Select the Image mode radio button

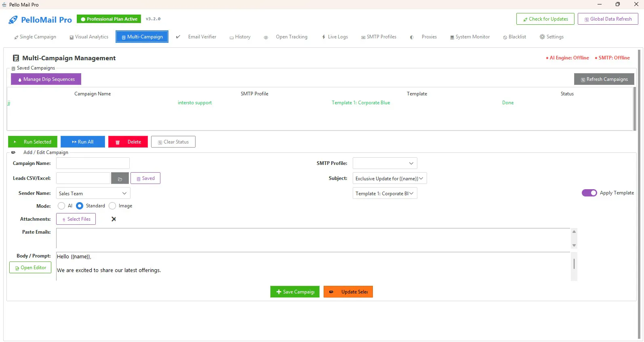click(x=112, y=206)
